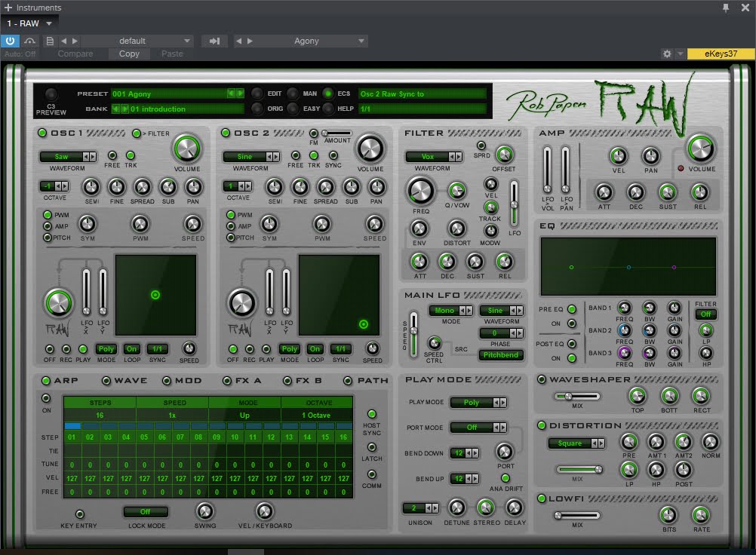Toggle Waveshaper on/off LED

[542, 379]
